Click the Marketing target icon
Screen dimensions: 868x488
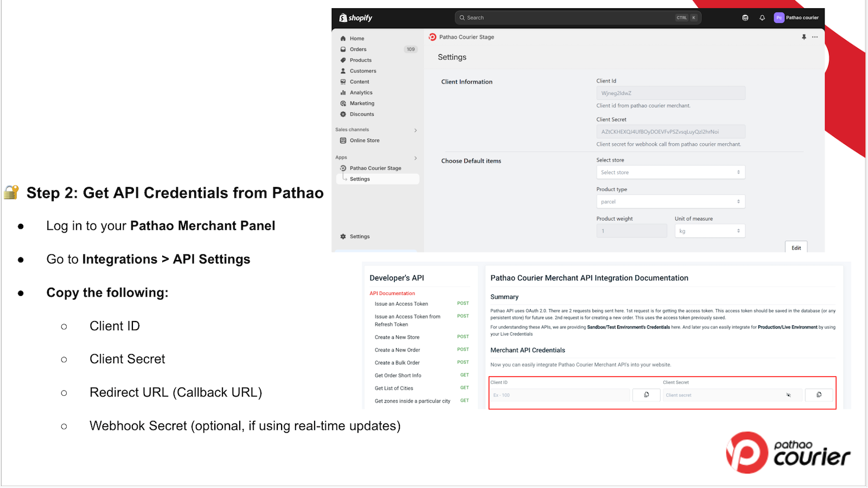click(x=343, y=104)
